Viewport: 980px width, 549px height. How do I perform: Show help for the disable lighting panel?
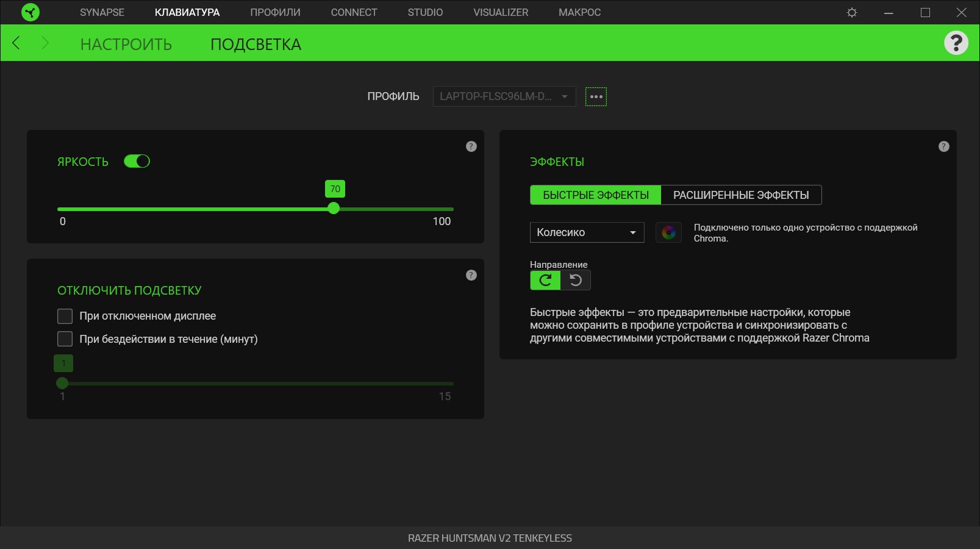pyautogui.click(x=471, y=275)
